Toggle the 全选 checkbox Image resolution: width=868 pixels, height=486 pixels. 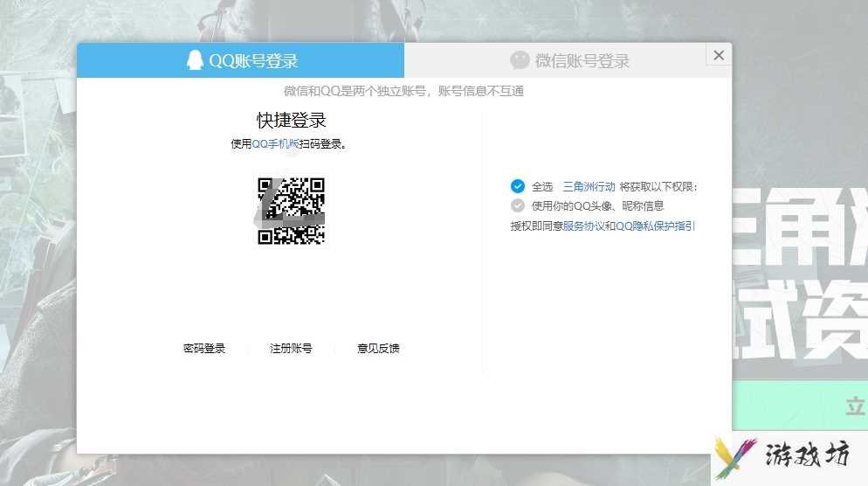point(518,186)
